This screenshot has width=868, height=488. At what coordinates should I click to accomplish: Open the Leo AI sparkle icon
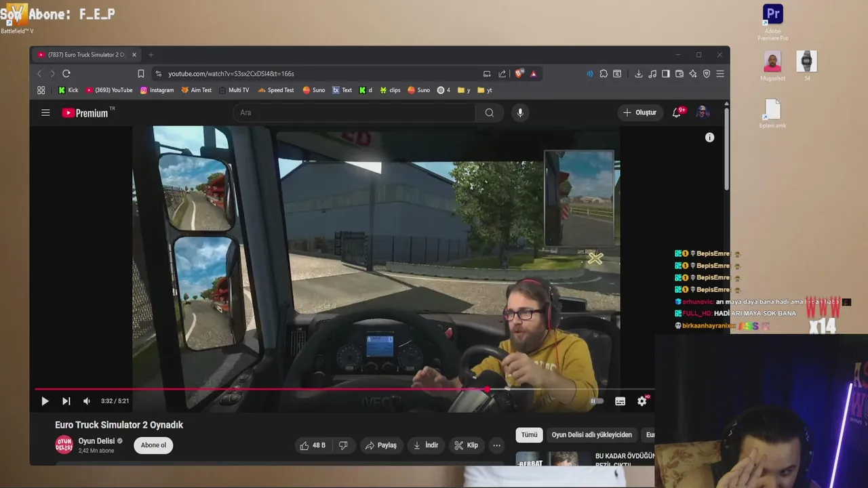pyautogui.click(x=693, y=73)
